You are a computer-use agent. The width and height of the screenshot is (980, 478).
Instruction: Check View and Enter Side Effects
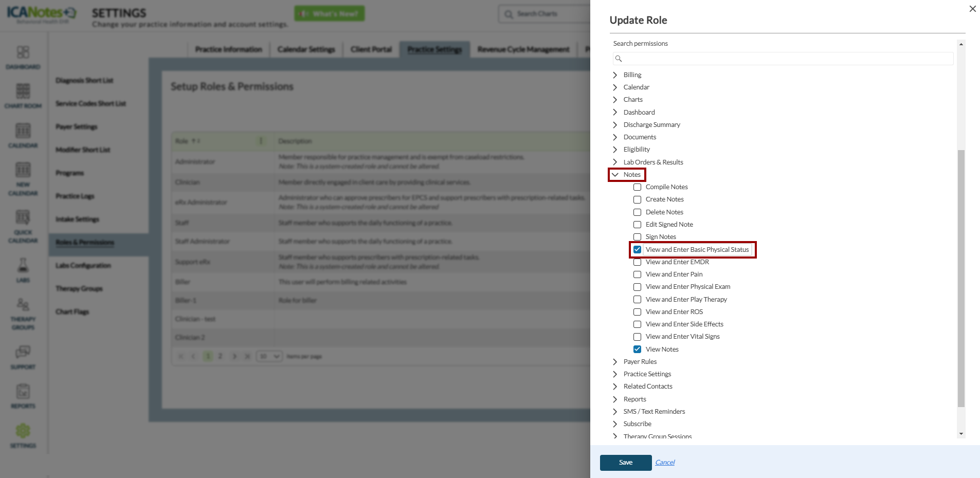tap(637, 324)
